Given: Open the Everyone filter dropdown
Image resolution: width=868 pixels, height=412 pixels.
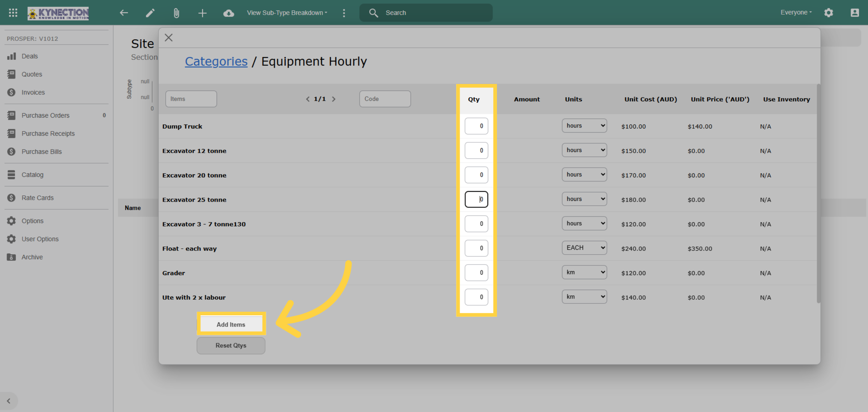Looking at the screenshot, I should pyautogui.click(x=796, y=12).
